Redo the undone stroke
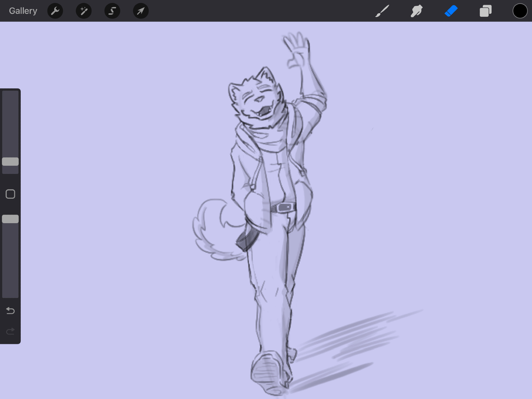 pos(10,331)
